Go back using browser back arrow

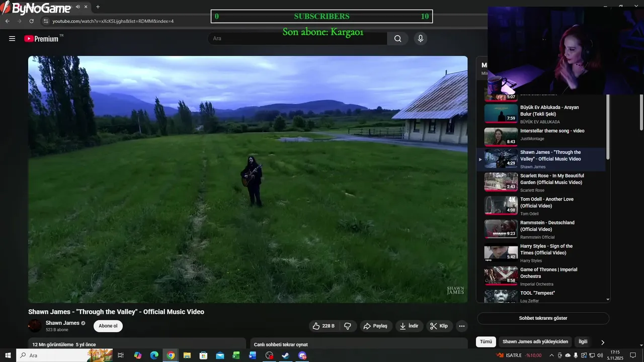(7, 21)
